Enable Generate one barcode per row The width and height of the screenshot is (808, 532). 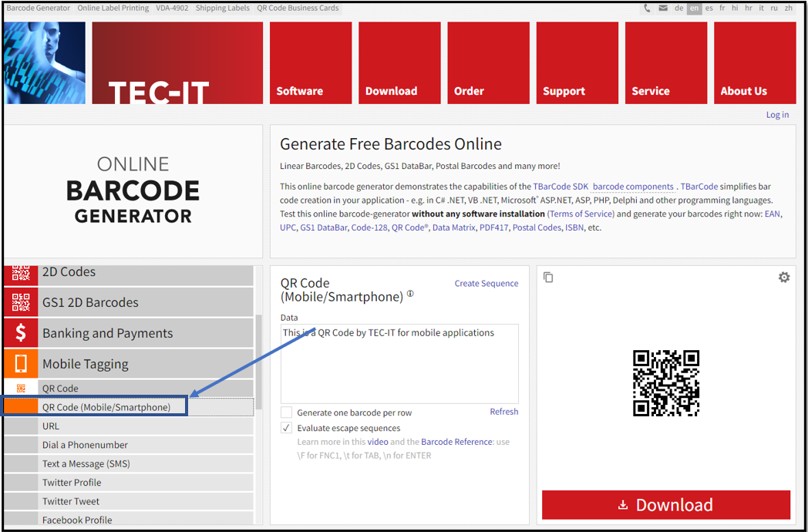click(287, 412)
